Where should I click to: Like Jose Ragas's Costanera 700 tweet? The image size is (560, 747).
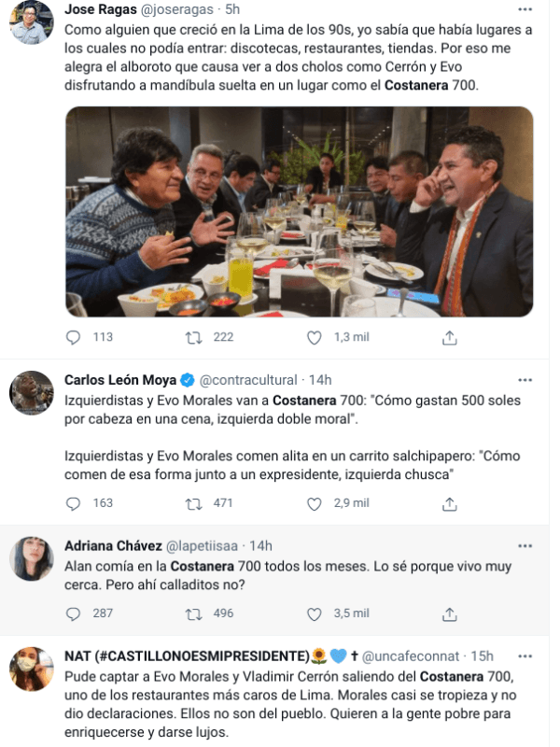[x=315, y=337]
